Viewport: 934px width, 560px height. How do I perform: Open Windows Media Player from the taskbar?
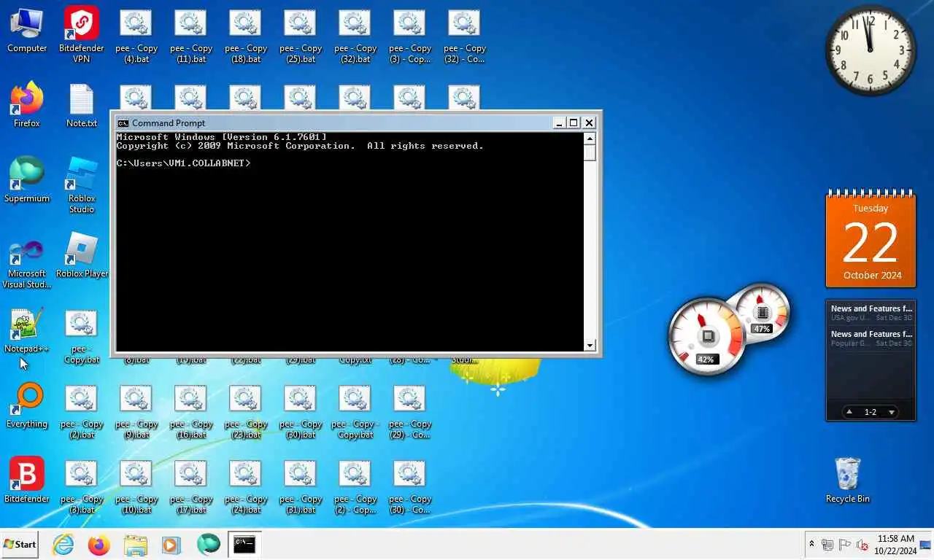[171, 544]
